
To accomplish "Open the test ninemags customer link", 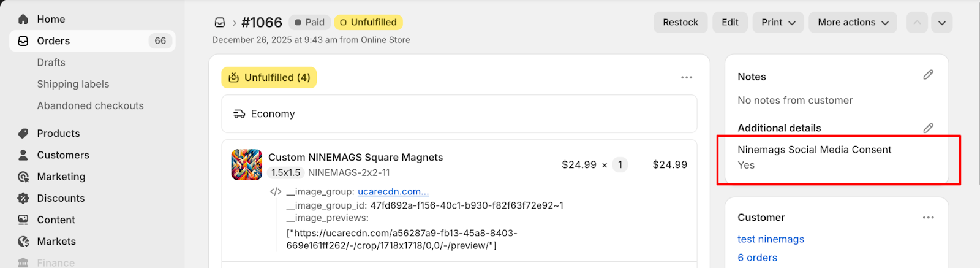I will [x=771, y=239].
